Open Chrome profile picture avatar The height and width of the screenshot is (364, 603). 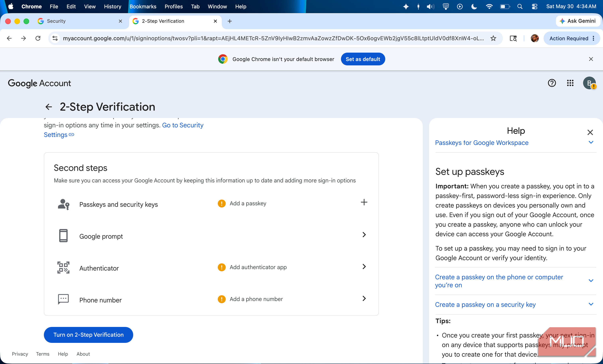pos(534,38)
